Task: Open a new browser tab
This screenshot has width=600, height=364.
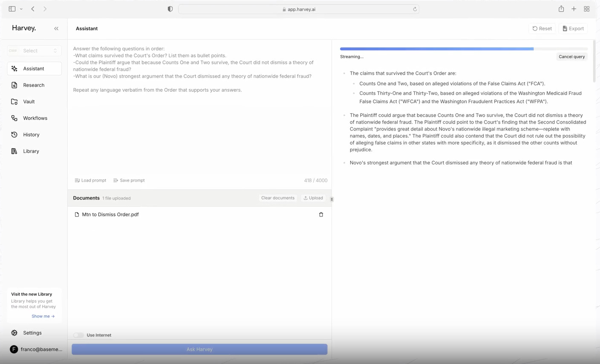Action: (x=574, y=9)
